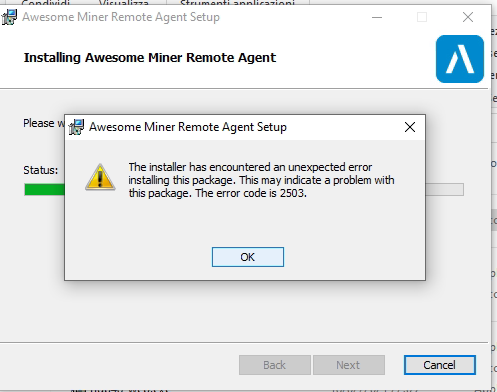Screen dimensions: 497x392
Task: Click the error dialog title bar text
Action: [188, 127]
